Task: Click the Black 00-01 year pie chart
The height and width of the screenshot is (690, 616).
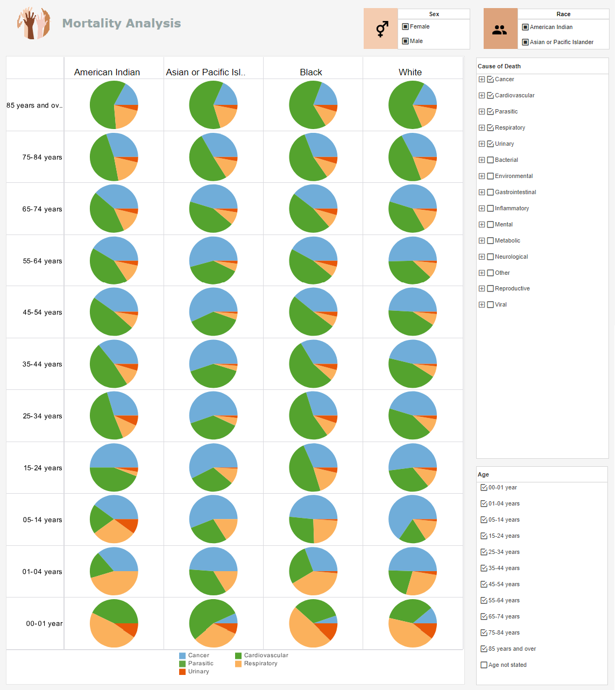Action: tap(313, 623)
